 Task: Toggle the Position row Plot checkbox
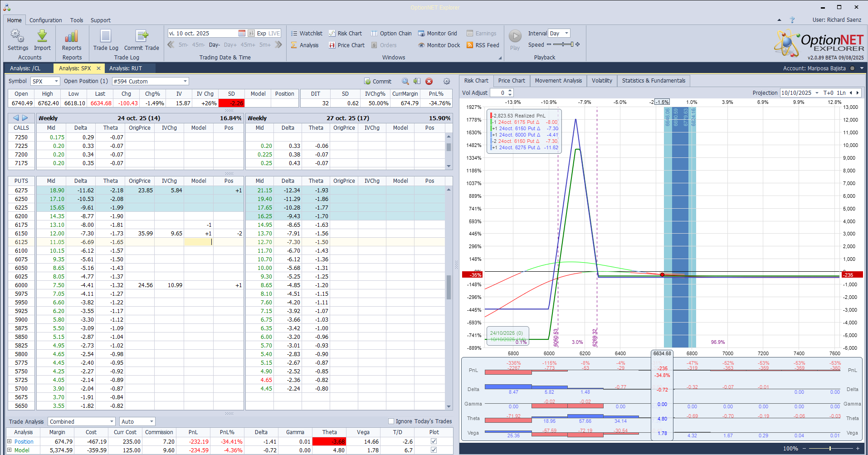tap(434, 441)
